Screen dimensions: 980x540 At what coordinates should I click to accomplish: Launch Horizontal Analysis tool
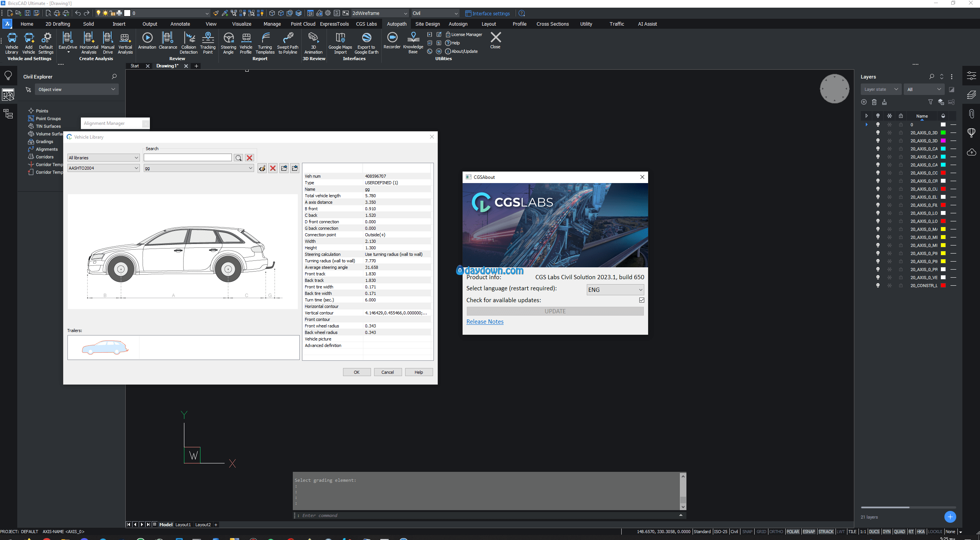89,43
